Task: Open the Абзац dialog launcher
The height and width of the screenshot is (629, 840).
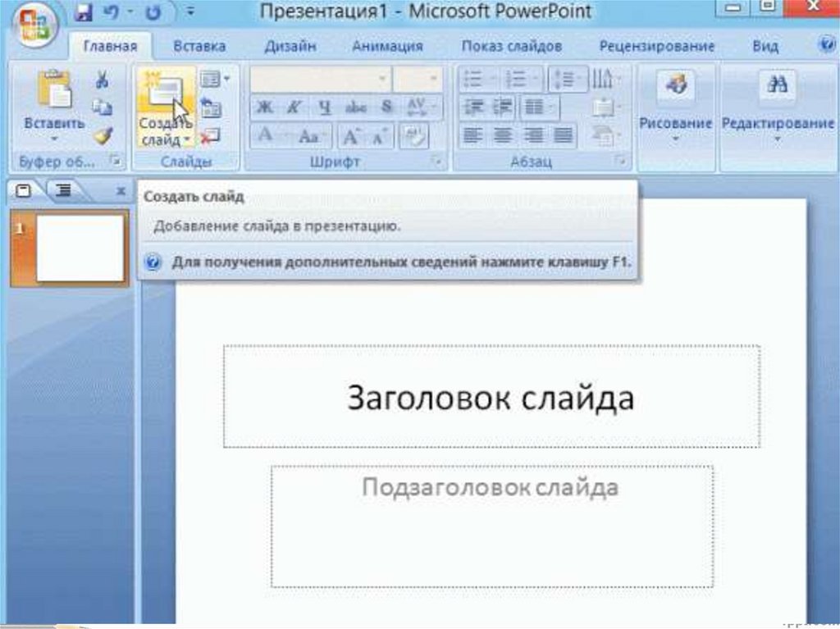Action: 620,160
